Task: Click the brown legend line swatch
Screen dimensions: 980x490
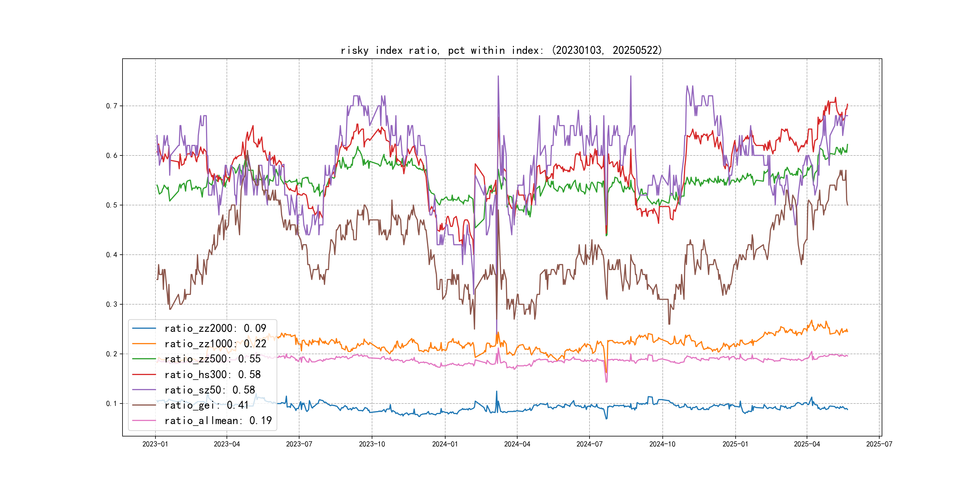Action: point(144,406)
